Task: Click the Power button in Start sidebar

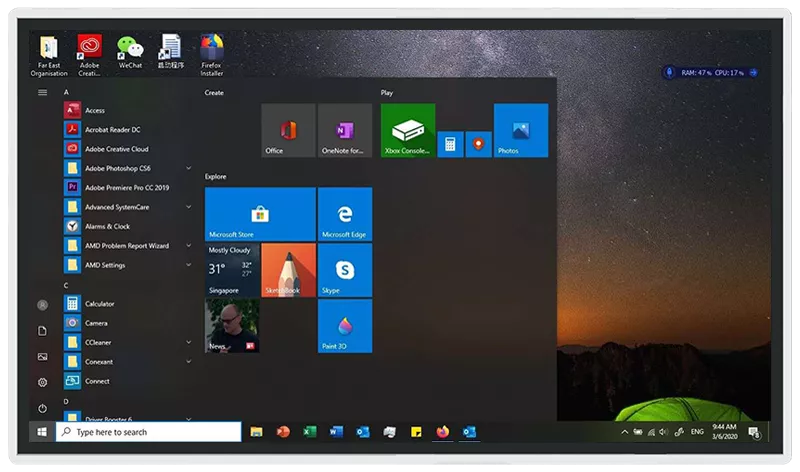Action: (x=42, y=408)
